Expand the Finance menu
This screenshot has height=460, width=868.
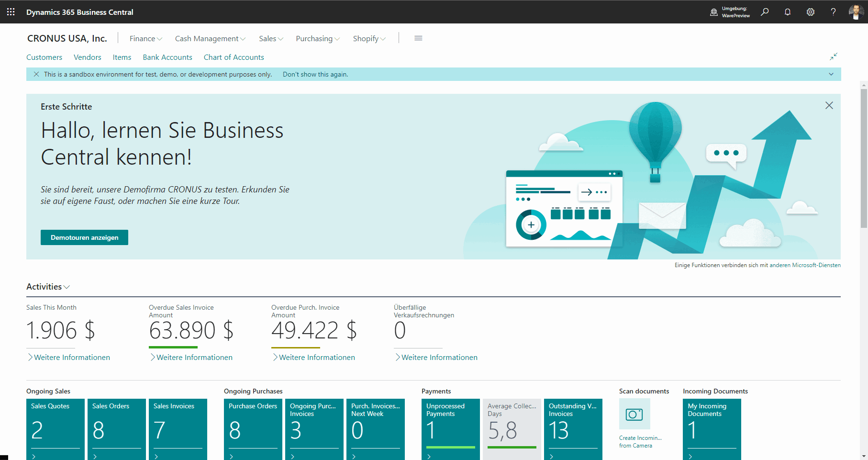pyautogui.click(x=146, y=38)
